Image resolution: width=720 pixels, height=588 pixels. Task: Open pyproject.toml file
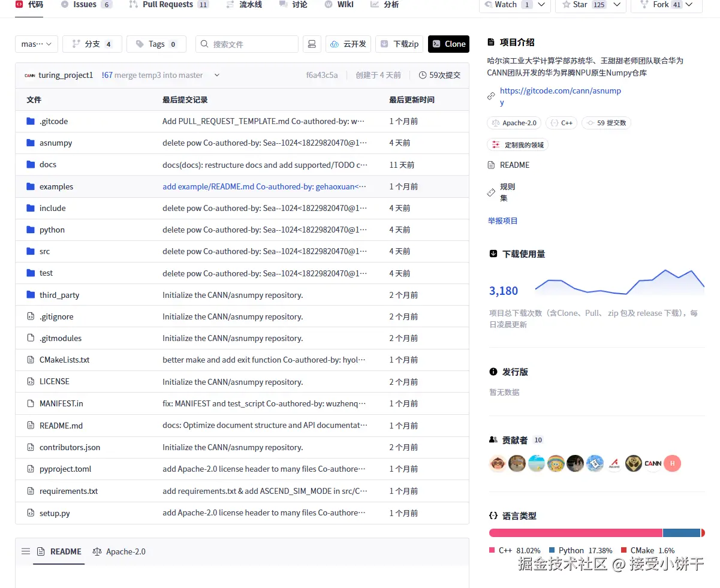tap(65, 469)
